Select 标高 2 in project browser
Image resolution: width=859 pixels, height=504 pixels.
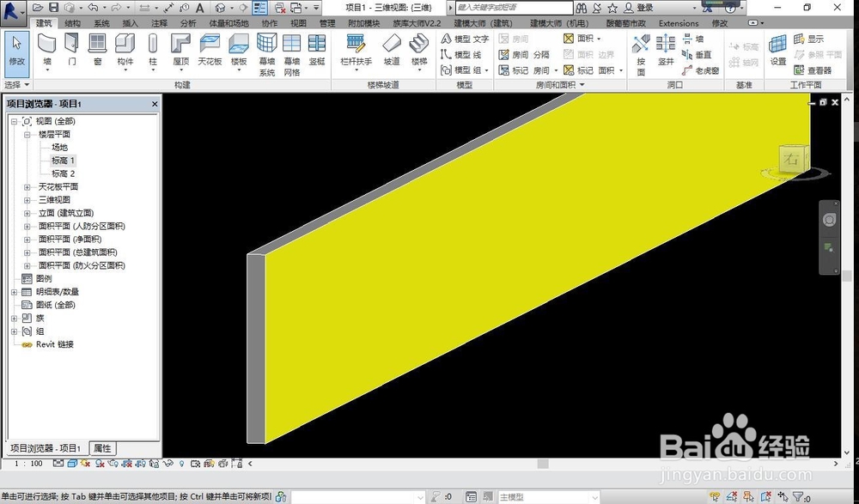[63, 173]
